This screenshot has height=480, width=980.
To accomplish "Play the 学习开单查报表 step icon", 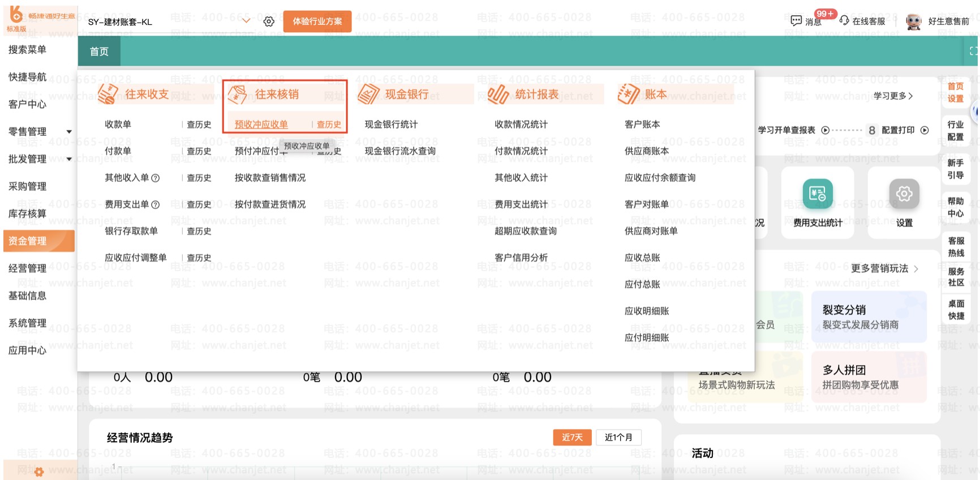I will pyautogui.click(x=826, y=130).
